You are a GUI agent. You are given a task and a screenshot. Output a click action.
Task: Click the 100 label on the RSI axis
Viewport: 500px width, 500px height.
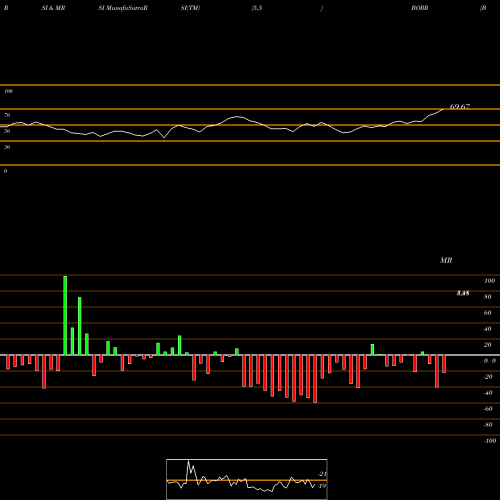(9, 91)
